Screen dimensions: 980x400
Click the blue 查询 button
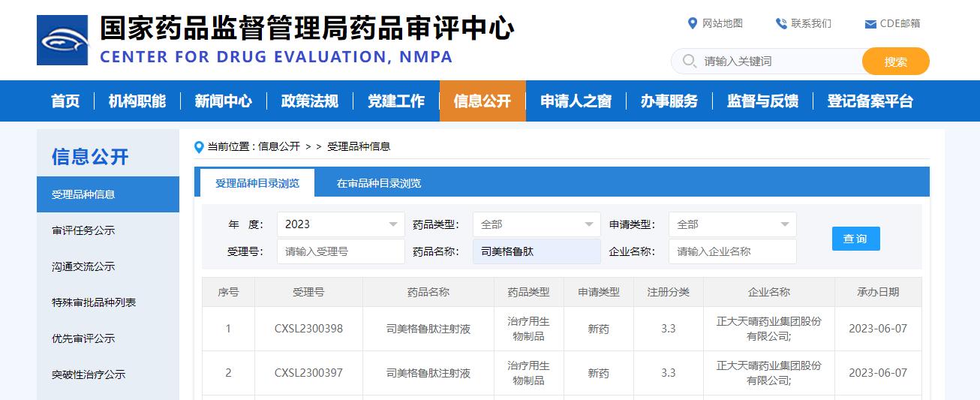point(855,239)
